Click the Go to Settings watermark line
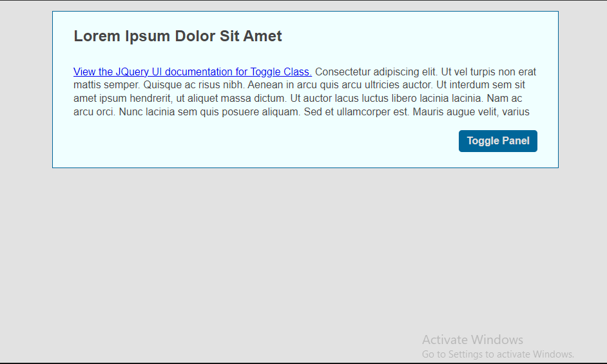This screenshot has height=364, width=607. [498, 354]
